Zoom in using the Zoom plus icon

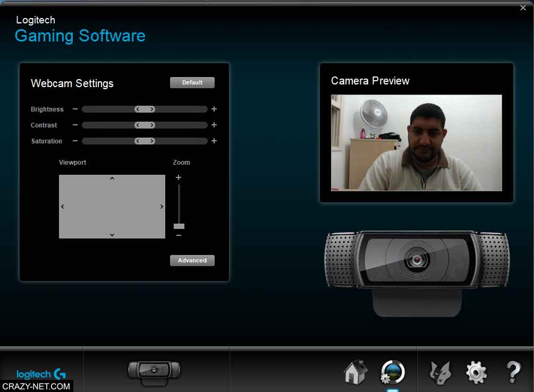coord(179,177)
